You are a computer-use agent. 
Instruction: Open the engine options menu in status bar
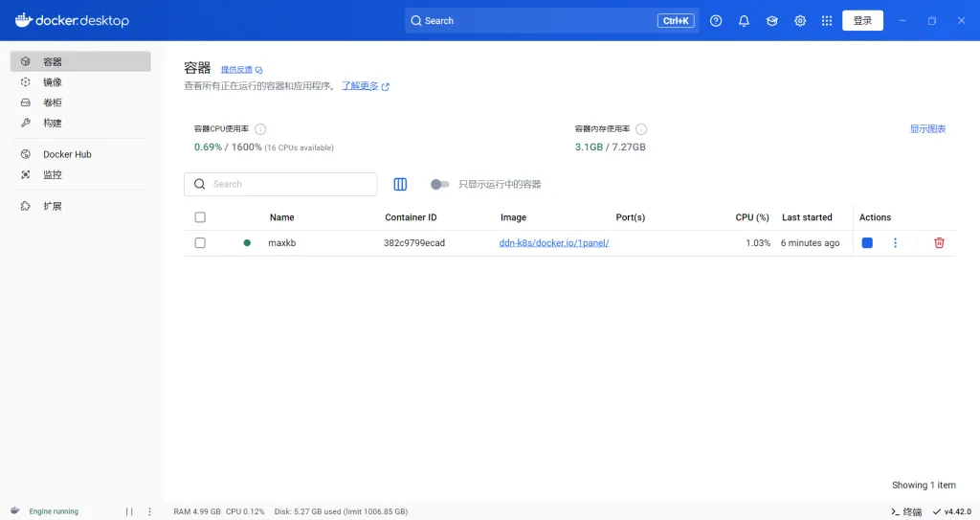(149, 511)
